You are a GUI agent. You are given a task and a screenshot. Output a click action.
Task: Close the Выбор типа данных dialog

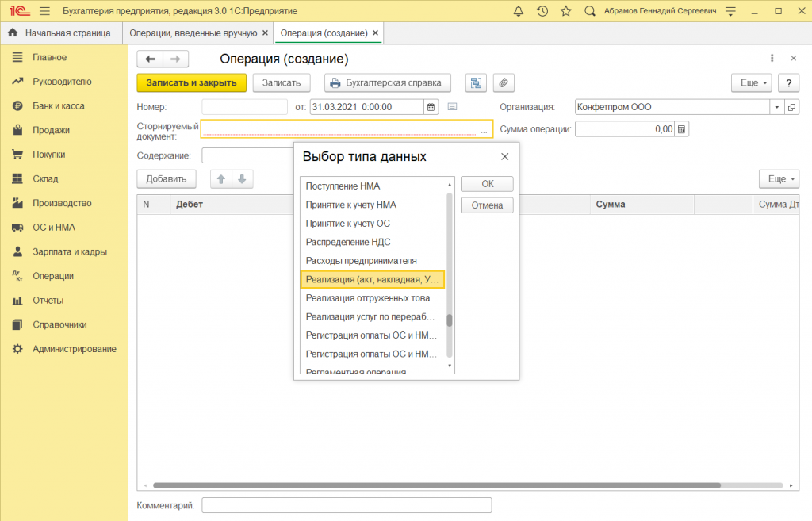(504, 157)
